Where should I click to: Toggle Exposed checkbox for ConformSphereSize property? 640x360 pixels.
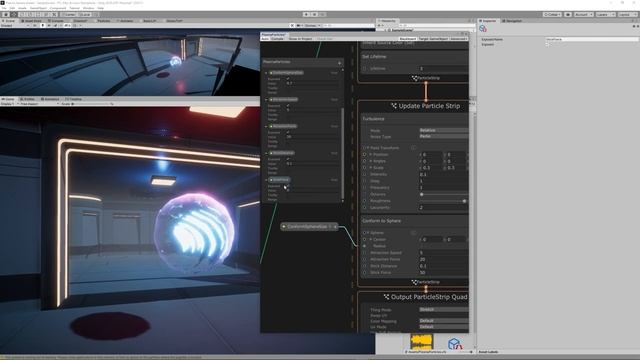[288, 79]
